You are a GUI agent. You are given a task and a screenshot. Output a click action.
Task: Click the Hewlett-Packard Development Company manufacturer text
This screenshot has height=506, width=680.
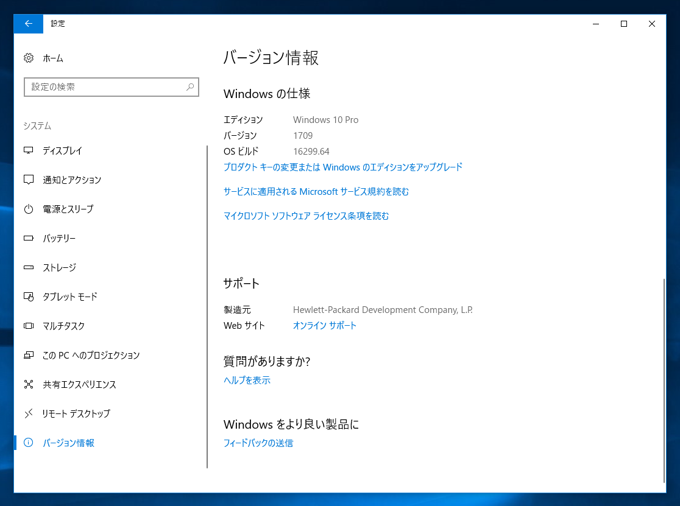383,310
